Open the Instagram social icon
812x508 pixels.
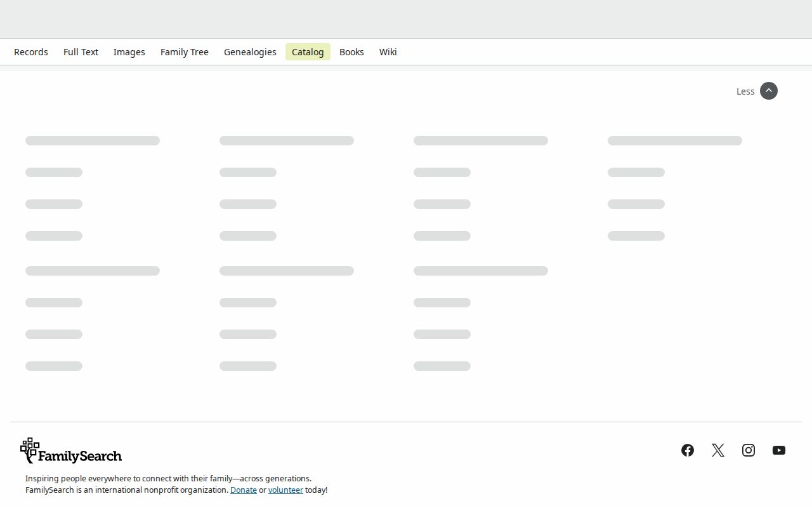click(x=749, y=450)
